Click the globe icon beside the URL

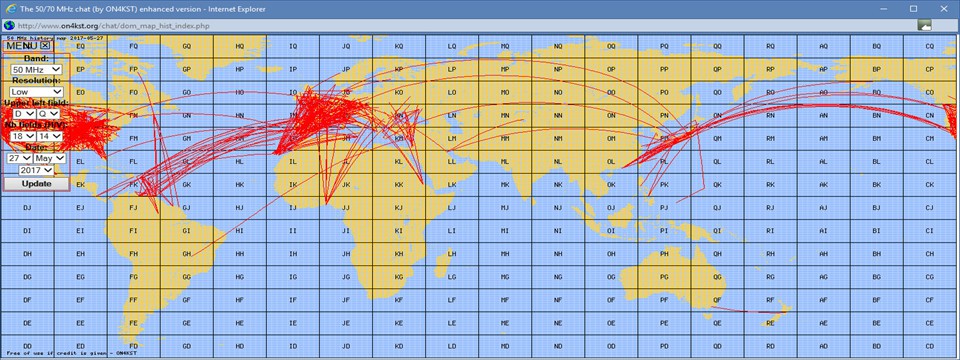click(9, 26)
